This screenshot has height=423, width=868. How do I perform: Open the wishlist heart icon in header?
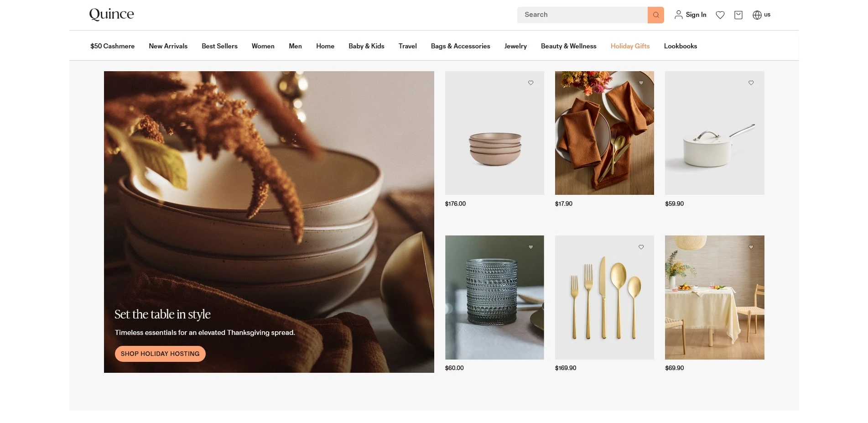pos(720,15)
